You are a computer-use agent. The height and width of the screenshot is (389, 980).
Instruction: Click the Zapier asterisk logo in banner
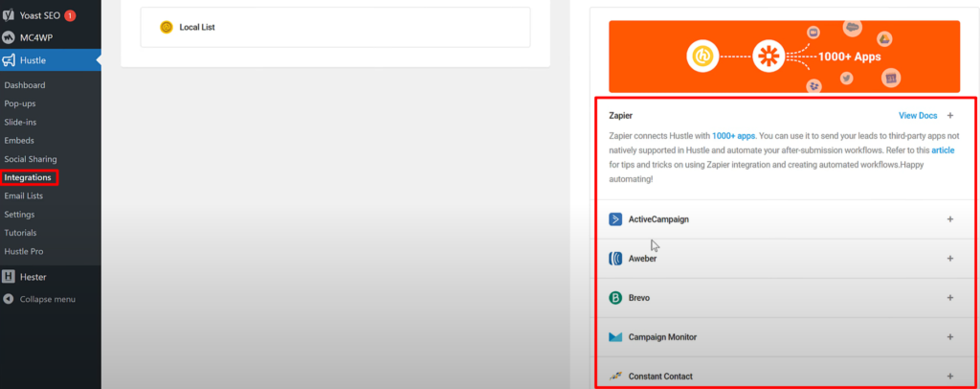click(768, 57)
